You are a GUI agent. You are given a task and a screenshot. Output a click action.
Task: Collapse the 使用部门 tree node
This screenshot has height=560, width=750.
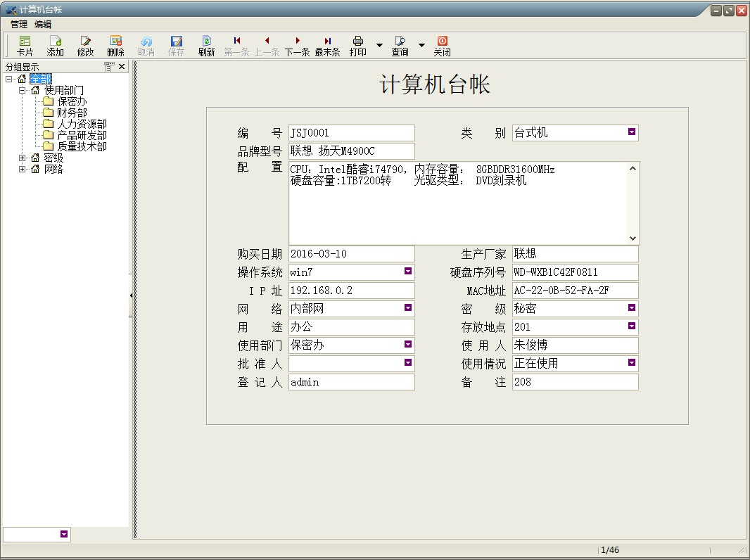[22, 90]
